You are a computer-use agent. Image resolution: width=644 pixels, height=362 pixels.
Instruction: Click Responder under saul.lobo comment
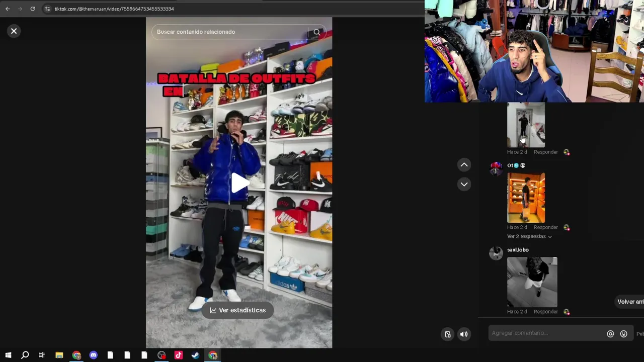(546, 312)
